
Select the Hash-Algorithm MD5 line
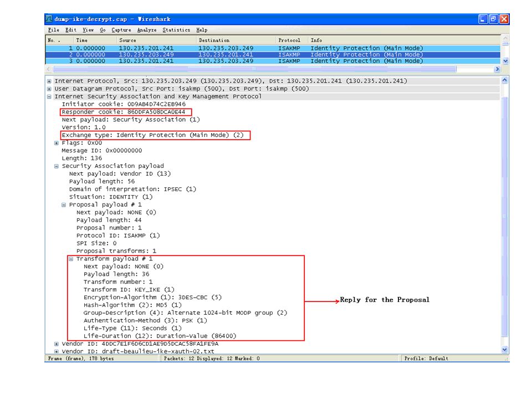tap(132, 305)
